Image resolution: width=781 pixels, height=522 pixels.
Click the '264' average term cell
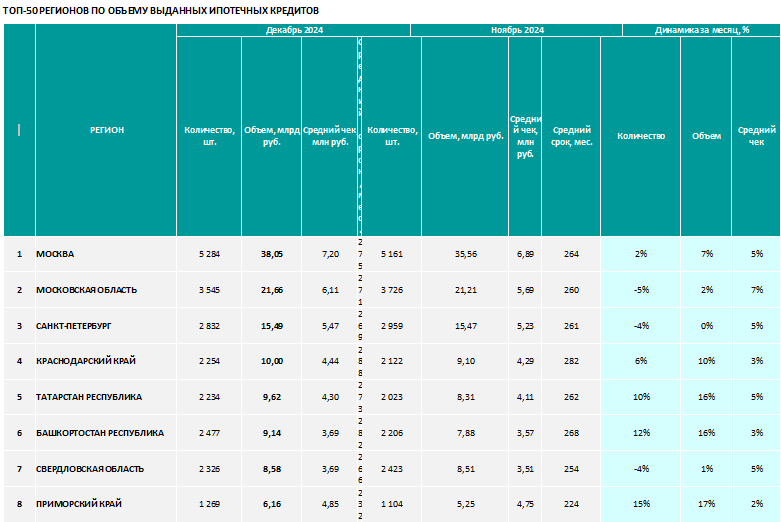pyautogui.click(x=571, y=254)
